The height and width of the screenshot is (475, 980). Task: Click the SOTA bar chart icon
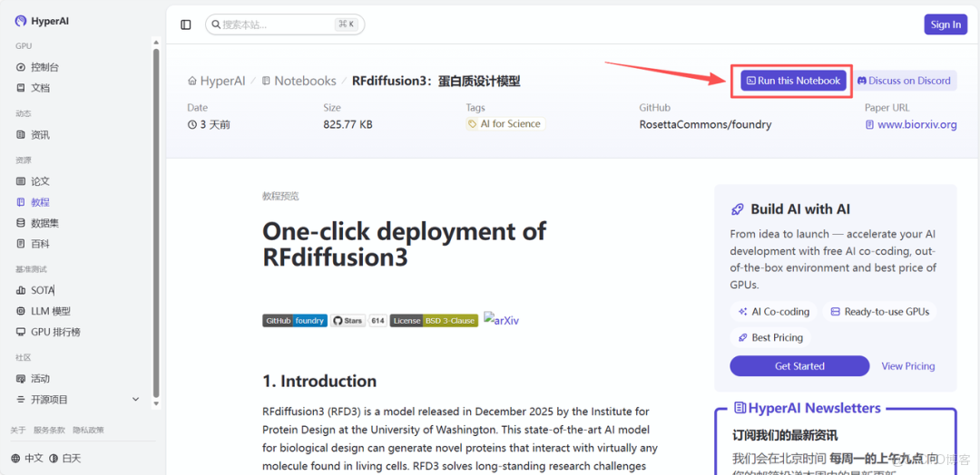tap(21, 290)
